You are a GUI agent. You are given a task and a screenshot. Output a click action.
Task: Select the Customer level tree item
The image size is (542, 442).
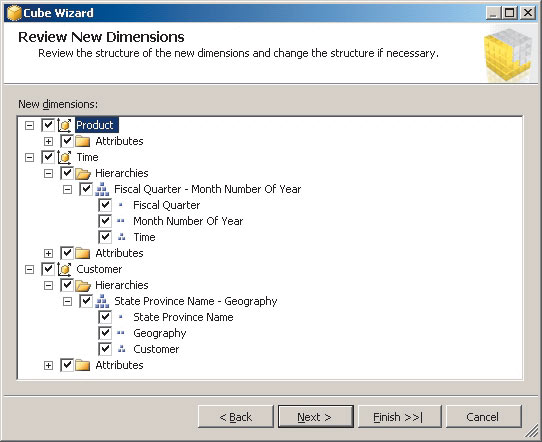pyautogui.click(x=156, y=349)
